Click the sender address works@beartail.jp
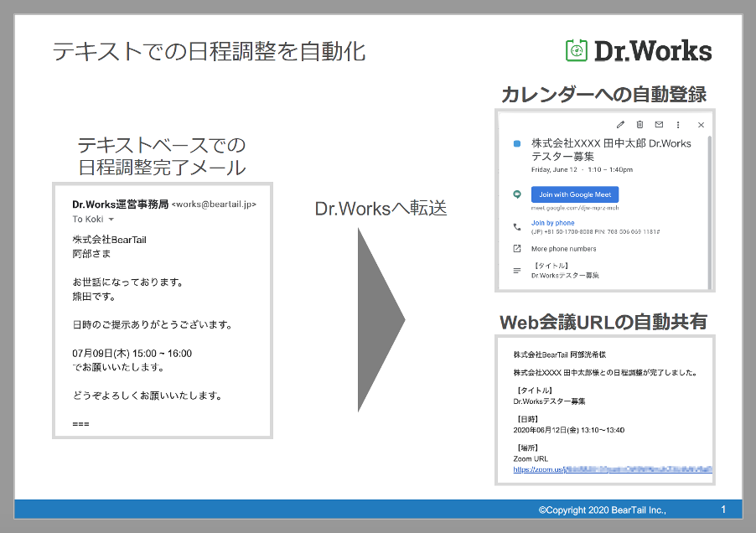The width and height of the screenshot is (756, 533). [x=214, y=204]
